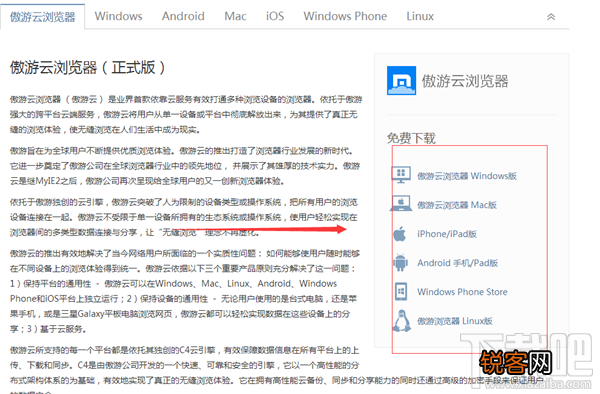Click the Maxthon cloud browser logo icon
The width and height of the screenshot is (600, 394).
point(401,80)
